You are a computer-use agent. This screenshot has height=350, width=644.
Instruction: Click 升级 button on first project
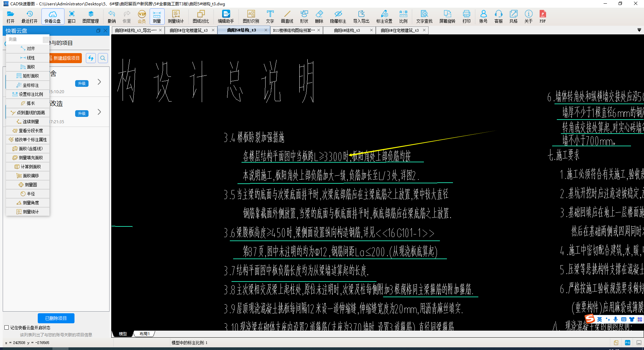[82, 83]
